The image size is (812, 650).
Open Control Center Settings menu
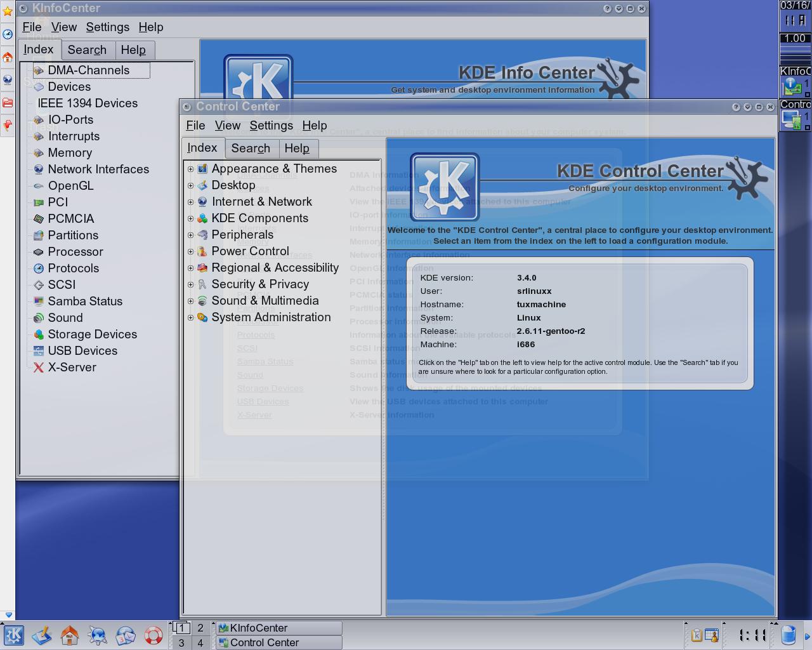pos(272,126)
